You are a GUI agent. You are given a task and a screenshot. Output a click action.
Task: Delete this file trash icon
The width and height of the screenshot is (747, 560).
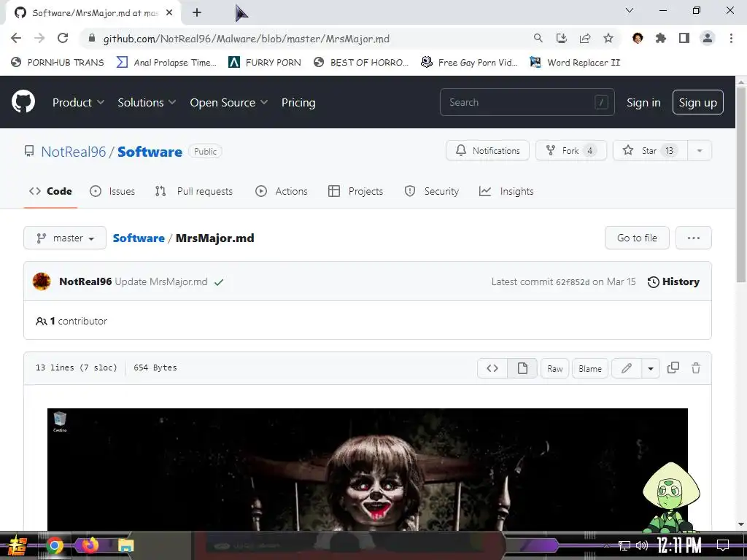pos(696,367)
